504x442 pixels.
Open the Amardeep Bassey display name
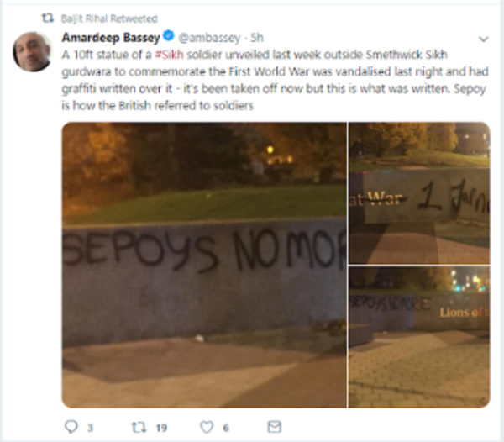coord(111,38)
